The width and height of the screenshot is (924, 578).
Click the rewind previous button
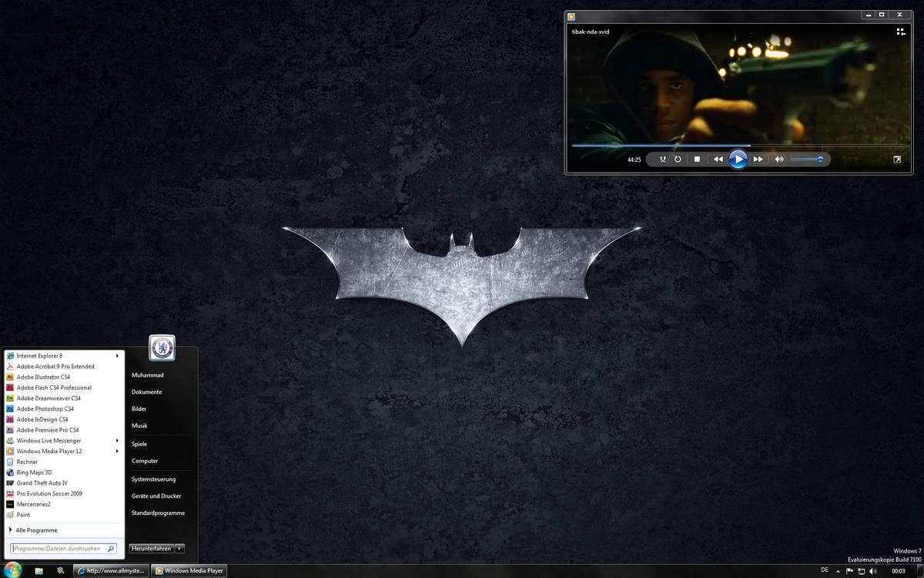point(718,160)
